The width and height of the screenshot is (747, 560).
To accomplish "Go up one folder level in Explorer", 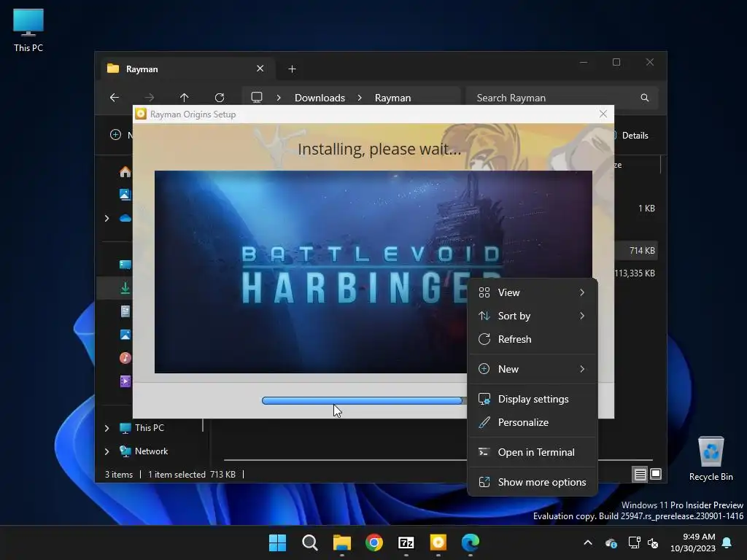I will point(185,98).
